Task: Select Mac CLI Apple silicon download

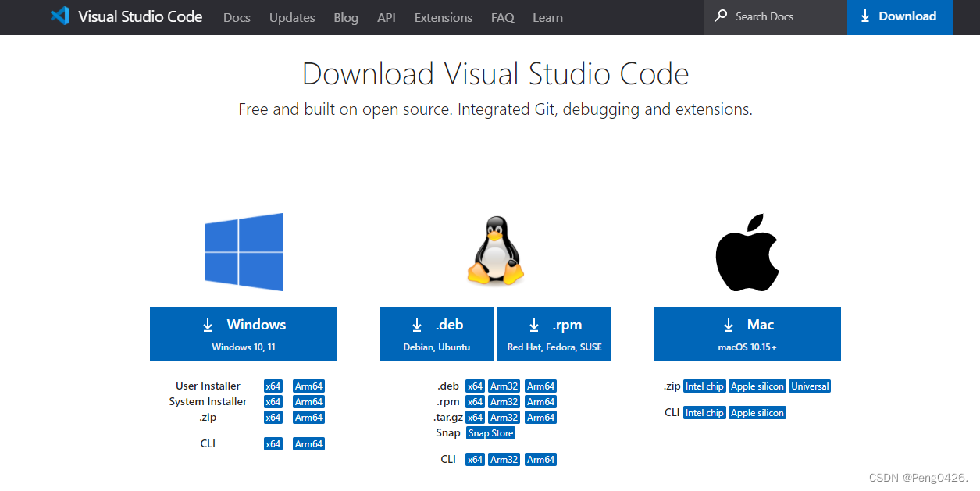Action: click(757, 413)
